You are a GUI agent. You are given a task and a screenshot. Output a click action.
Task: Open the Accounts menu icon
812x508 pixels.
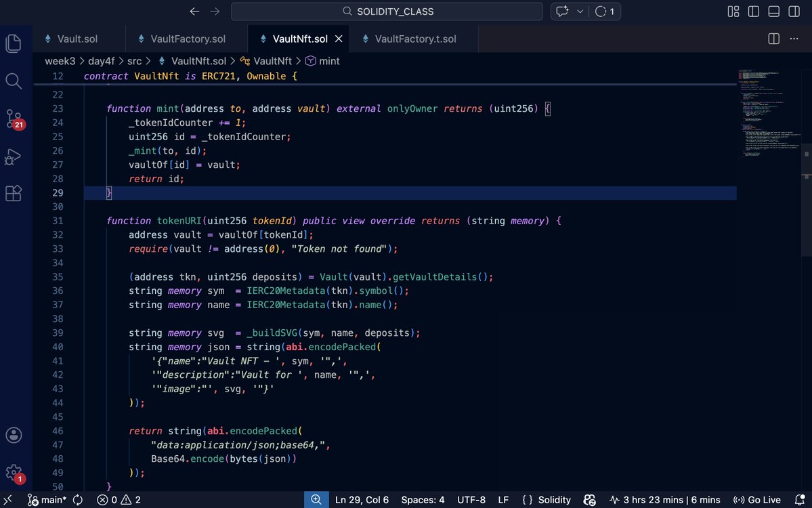tap(14, 435)
